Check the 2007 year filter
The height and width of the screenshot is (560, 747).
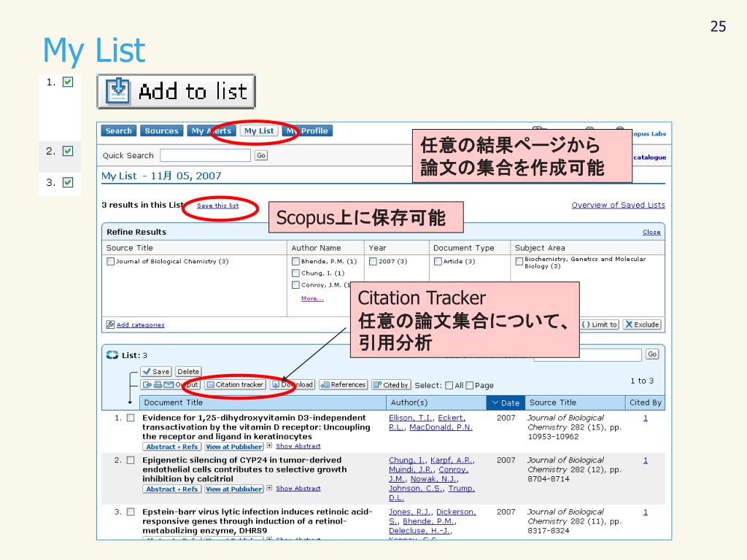coord(373,262)
